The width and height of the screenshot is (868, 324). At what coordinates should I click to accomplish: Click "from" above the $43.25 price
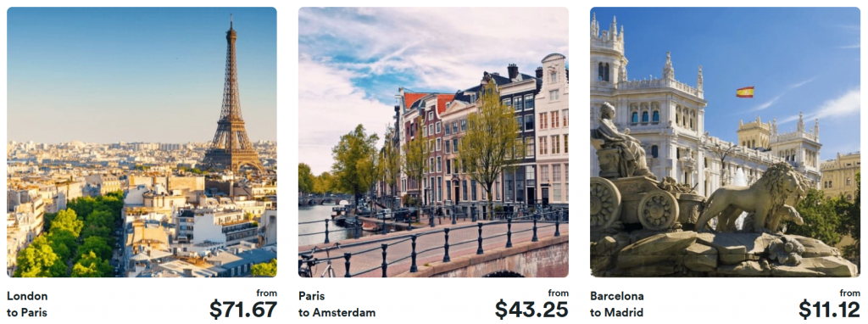pyautogui.click(x=558, y=293)
